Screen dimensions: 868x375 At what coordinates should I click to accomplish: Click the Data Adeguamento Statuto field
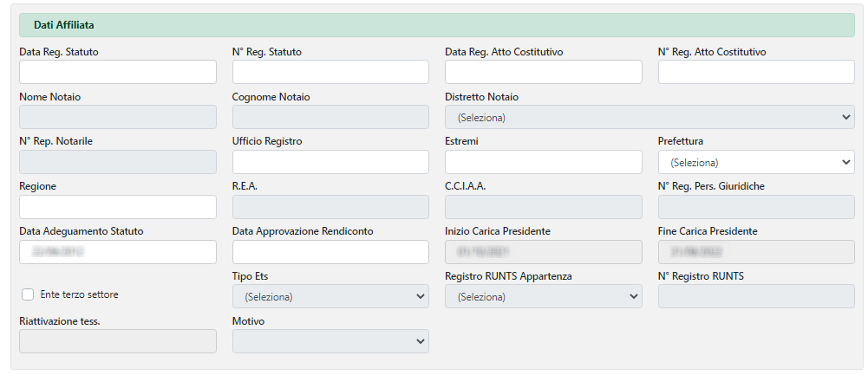(118, 252)
